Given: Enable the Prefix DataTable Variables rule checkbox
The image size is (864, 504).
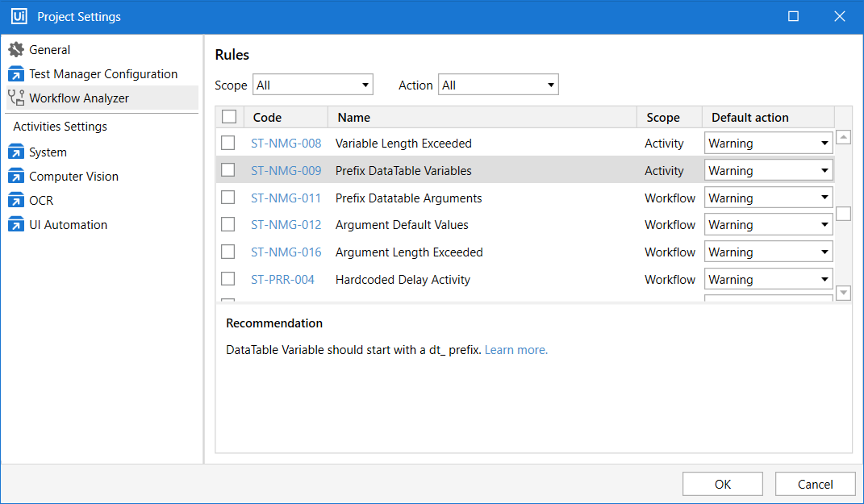Looking at the screenshot, I should point(228,170).
